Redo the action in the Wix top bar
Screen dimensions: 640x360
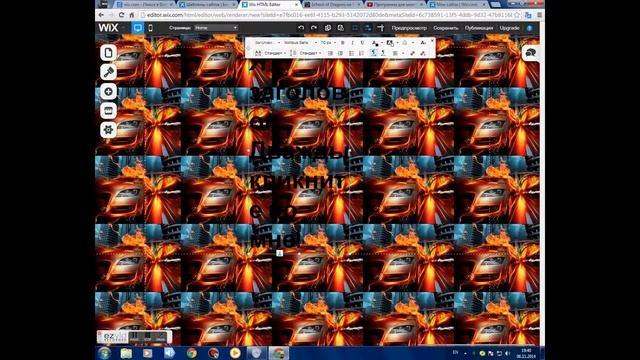tap(314, 28)
